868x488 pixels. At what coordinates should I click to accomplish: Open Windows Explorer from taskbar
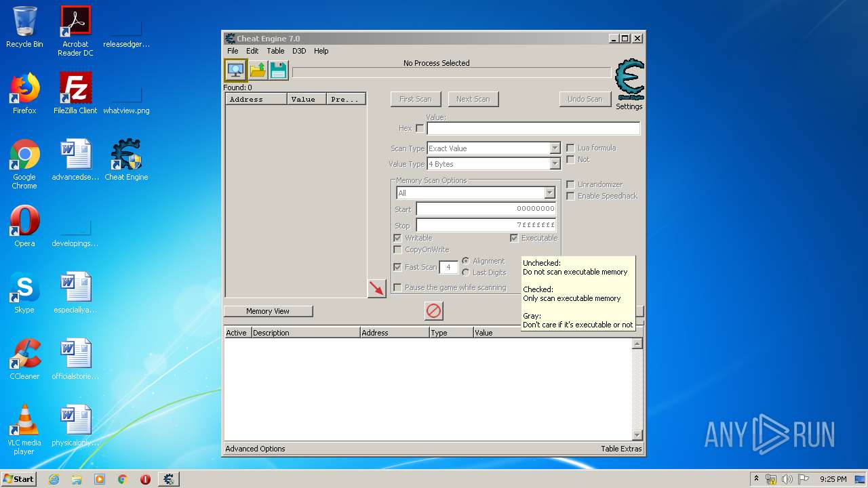click(77, 479)
